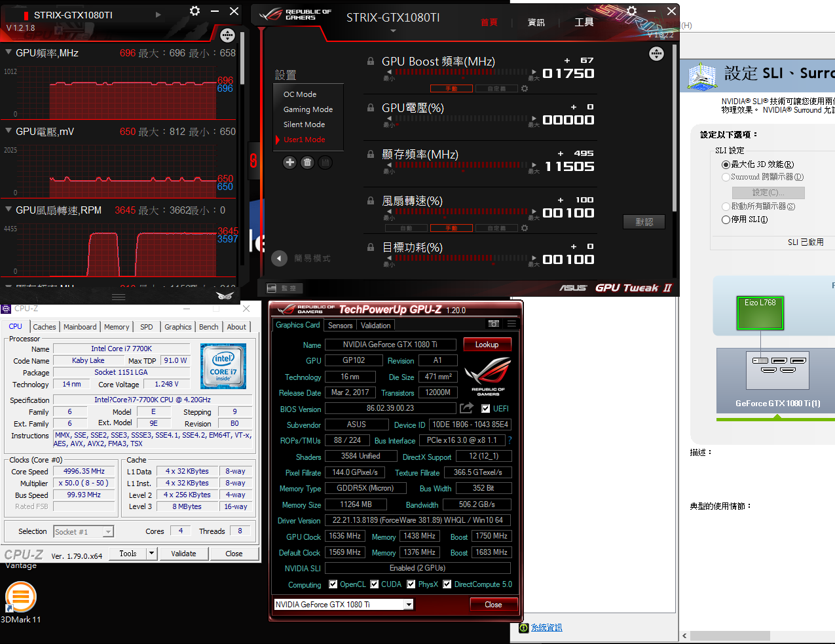Toggle DirectCompute 5.0 checkbox
The image size is (835, 644).
(x=447, y=584)
